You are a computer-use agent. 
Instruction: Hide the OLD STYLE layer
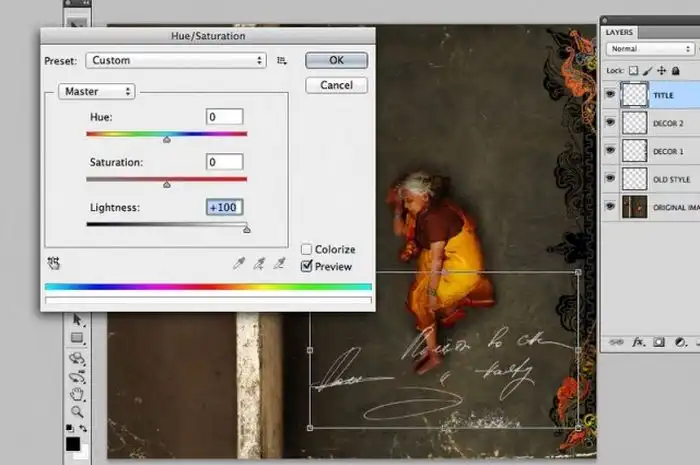pyautogui.click(x=610, y=179)
